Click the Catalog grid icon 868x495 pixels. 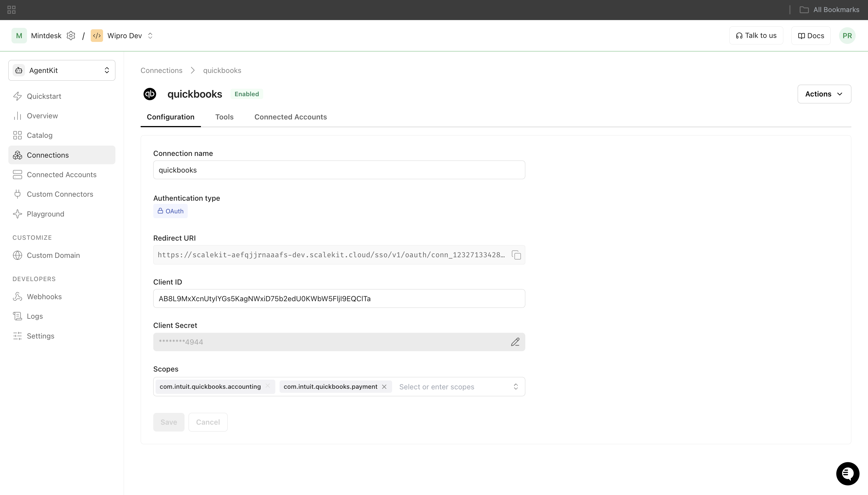click(x=17, y=135)
